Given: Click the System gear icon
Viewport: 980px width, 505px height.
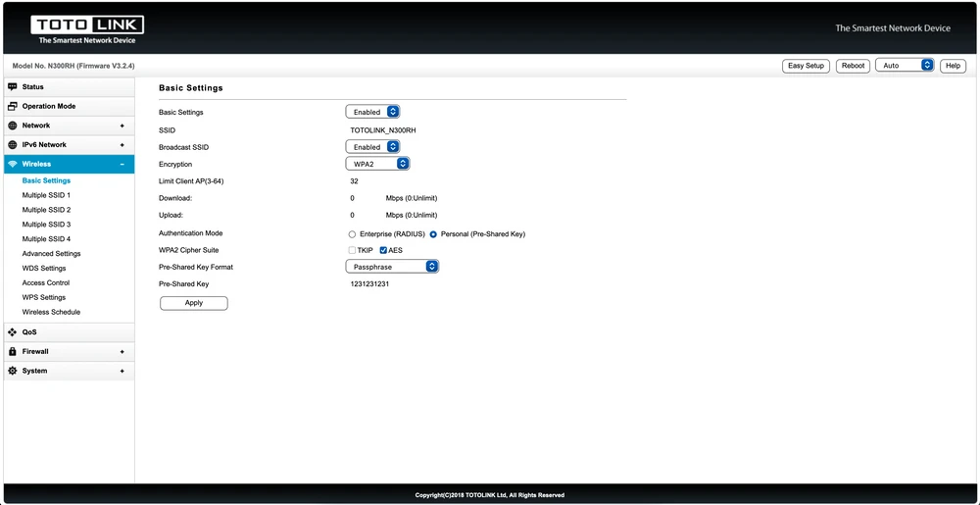Looking at the screenshot, I should 13,371.
